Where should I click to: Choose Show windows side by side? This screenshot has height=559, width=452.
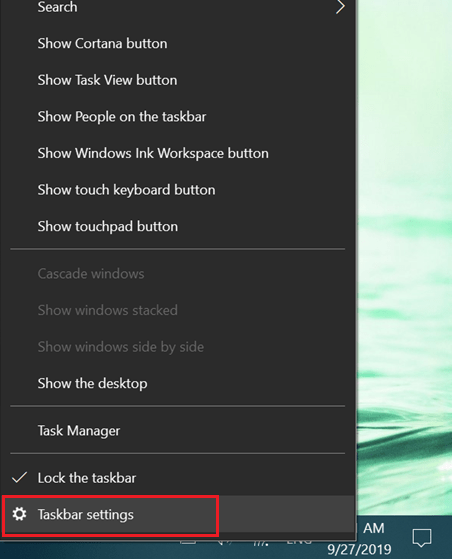click(121, 347)
